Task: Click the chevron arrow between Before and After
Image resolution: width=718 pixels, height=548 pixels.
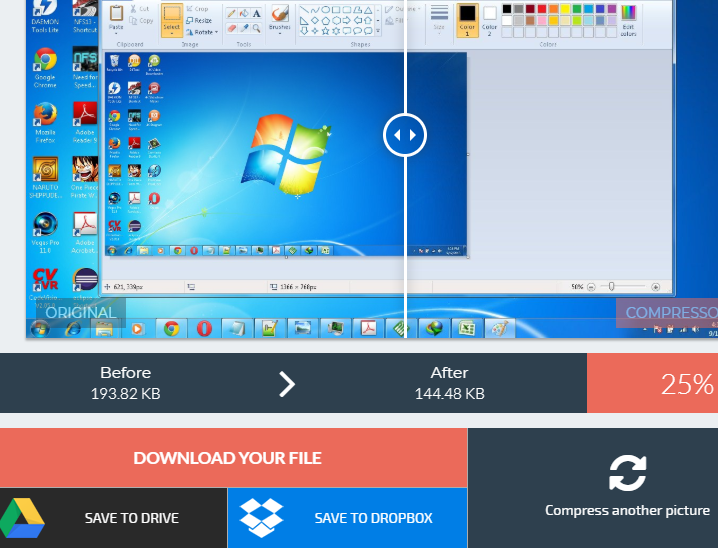Action: click(x=287, y=384)
